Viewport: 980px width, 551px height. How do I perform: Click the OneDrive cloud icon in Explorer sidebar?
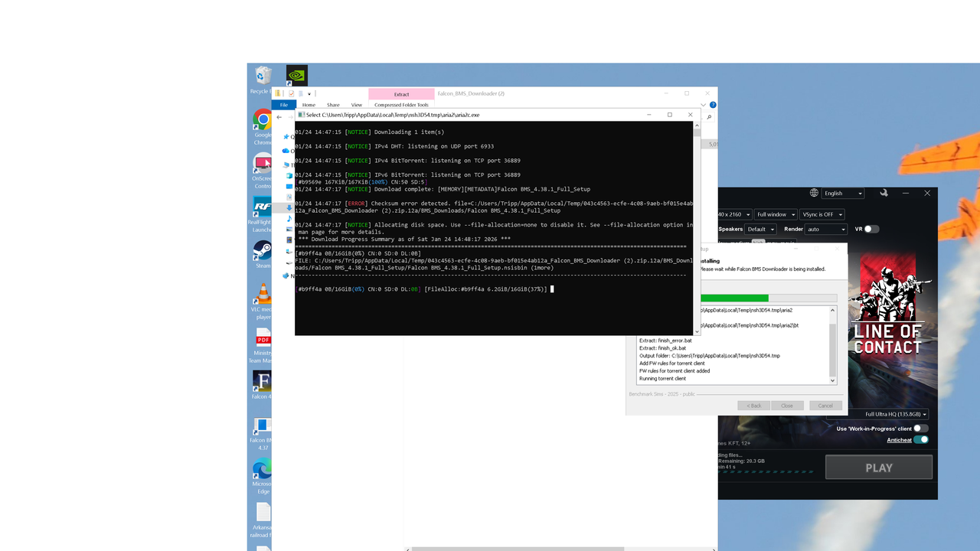pyautogui.click(x=287, y=151)
